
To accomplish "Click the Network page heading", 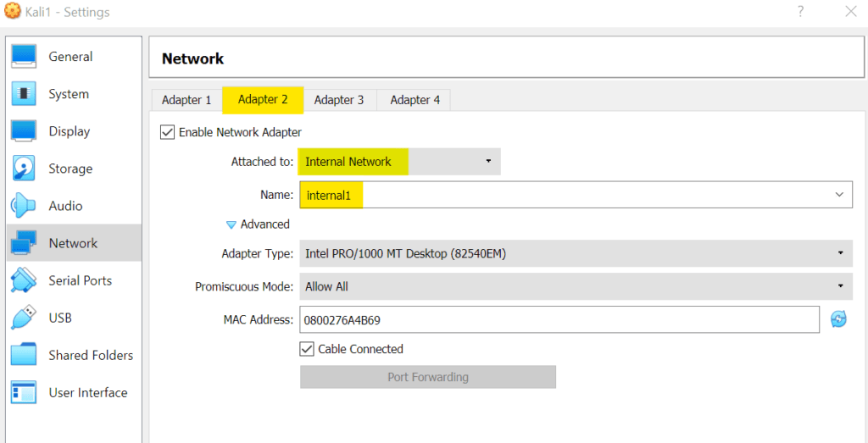I will [192, 58].
